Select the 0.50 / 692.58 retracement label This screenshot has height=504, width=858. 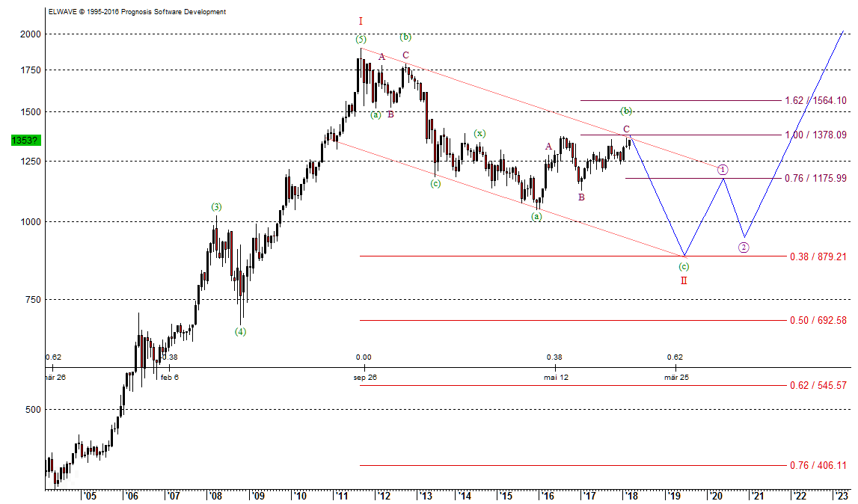point(818,320)
